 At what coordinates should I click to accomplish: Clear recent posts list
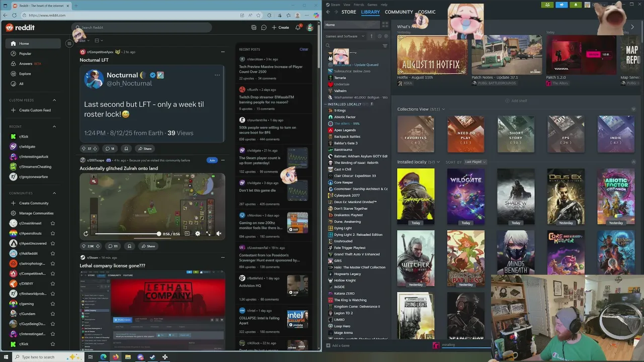click(x=304, y=49)
